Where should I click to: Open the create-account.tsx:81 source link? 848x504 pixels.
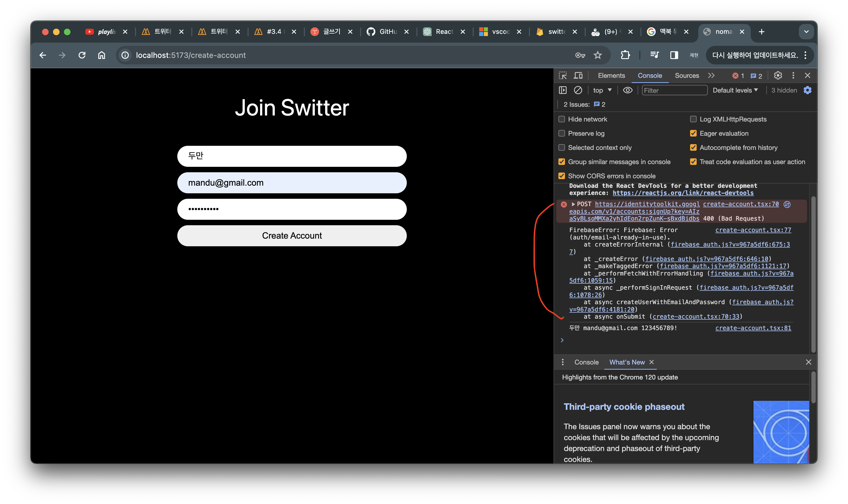point(753,328)
